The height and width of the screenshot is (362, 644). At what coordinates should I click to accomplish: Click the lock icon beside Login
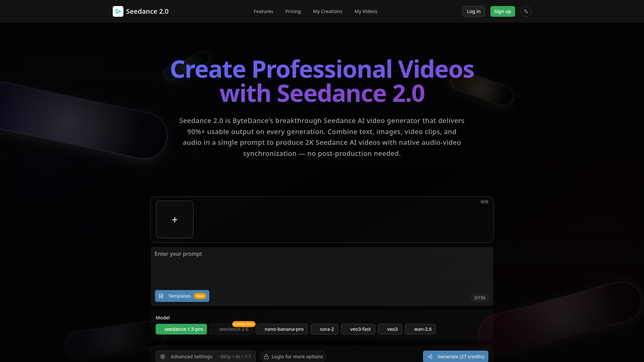click(x=266, y=357)
